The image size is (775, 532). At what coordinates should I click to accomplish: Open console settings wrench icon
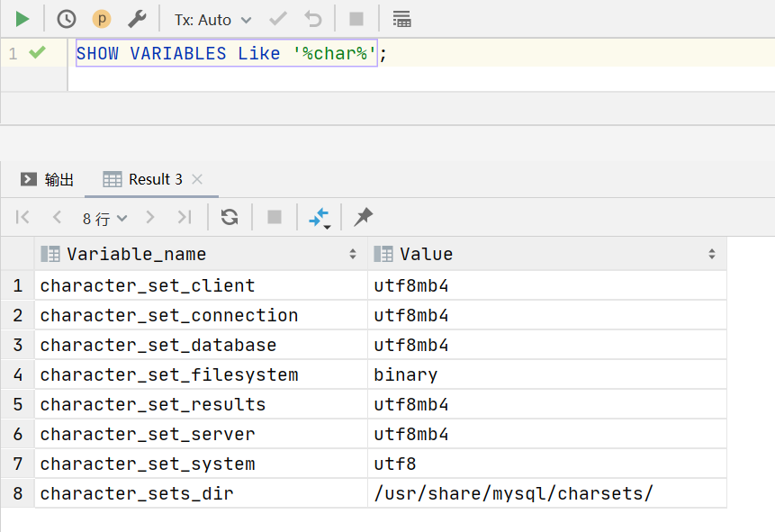pos(137,19)
